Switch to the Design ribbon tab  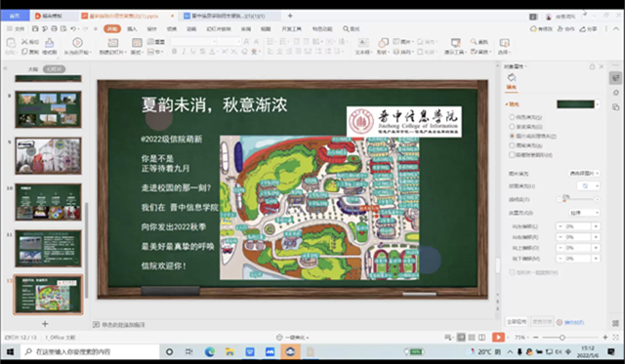click(x=152, y=28)
